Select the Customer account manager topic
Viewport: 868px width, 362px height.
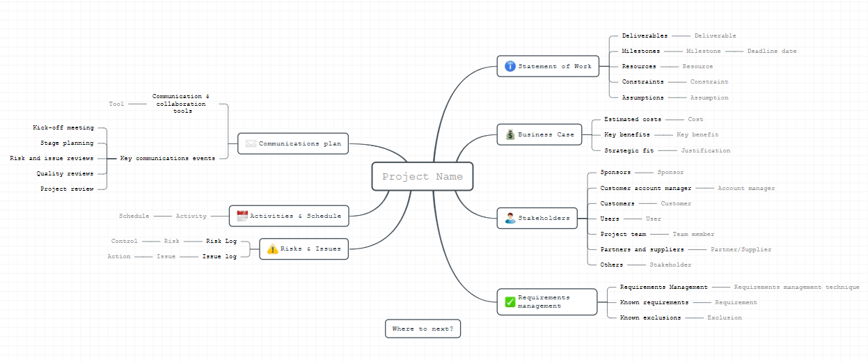(x=646, y=188)
